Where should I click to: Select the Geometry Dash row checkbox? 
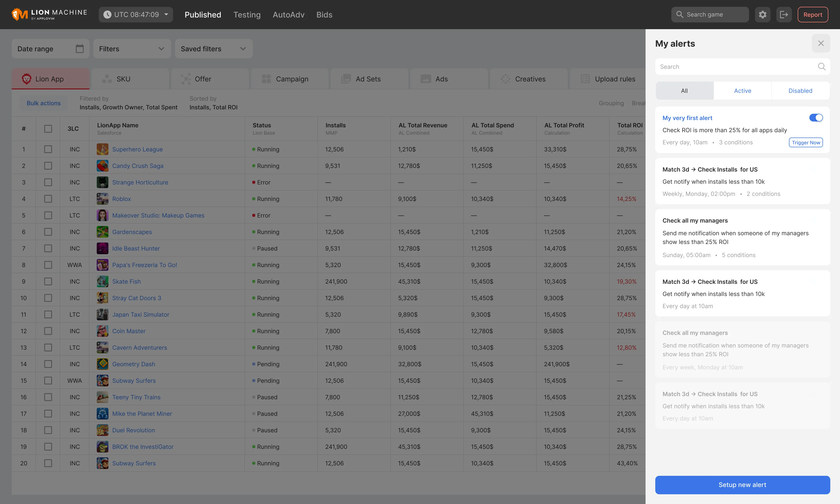[48, 364]
